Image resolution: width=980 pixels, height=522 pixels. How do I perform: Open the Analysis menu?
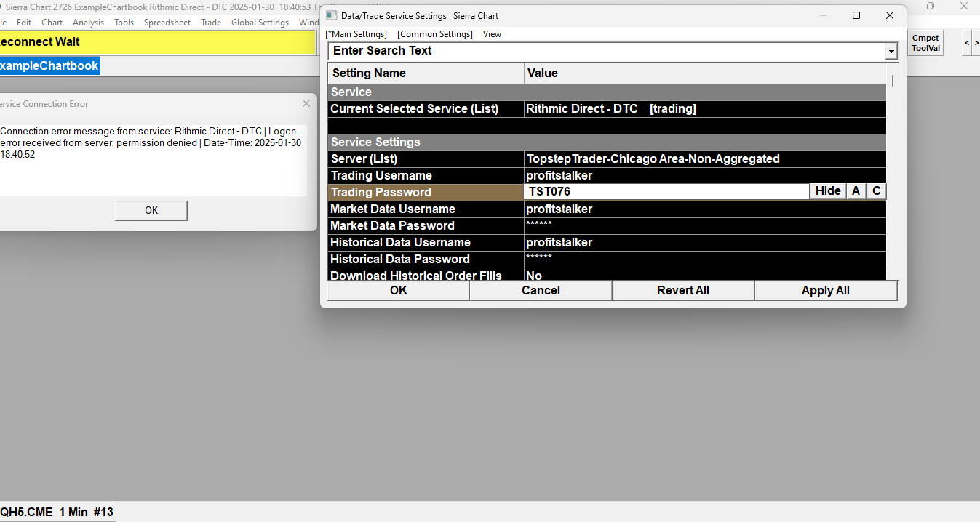(x=88, y=23)
